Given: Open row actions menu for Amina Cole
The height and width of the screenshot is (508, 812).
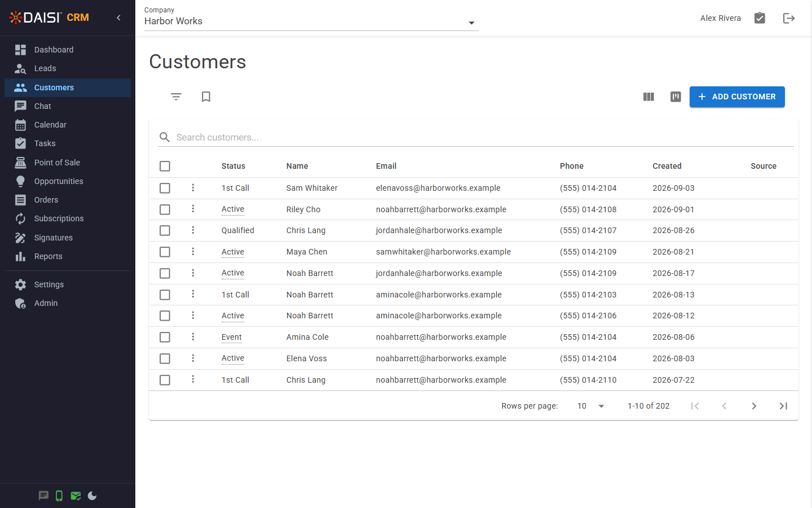Looking at the screenshot, I should tap(193, 336).
